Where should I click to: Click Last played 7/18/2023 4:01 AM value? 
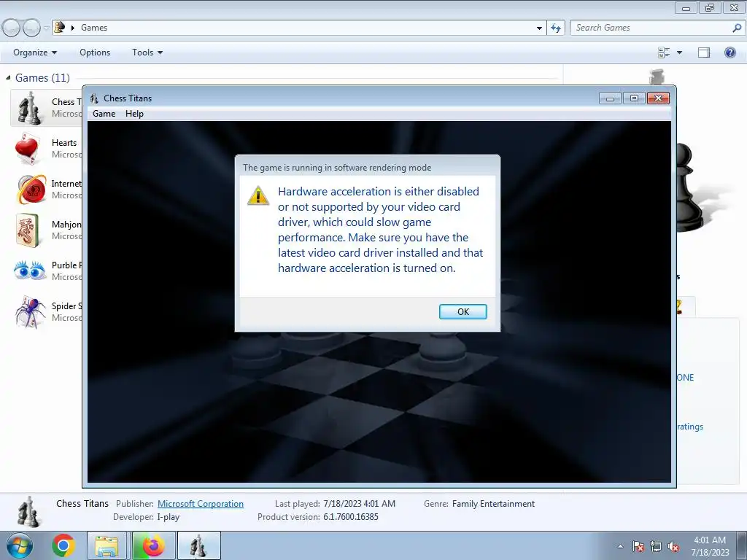pos(359,504)
